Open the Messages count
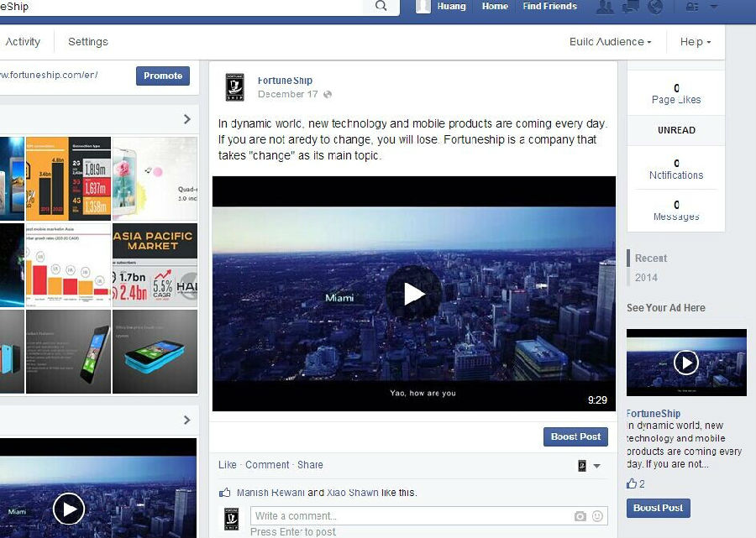Image resolution: width=756 pixels, height=538 pixels. point(676,211)
